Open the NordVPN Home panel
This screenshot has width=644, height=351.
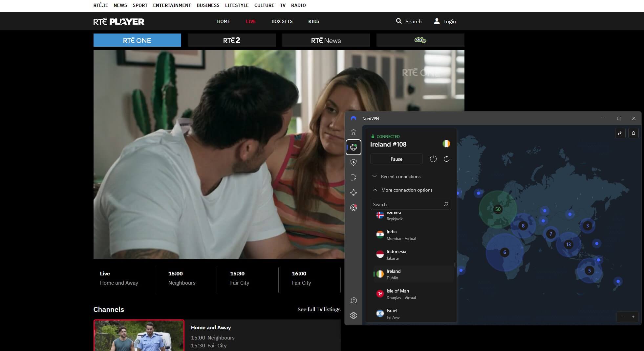point(354,132)
